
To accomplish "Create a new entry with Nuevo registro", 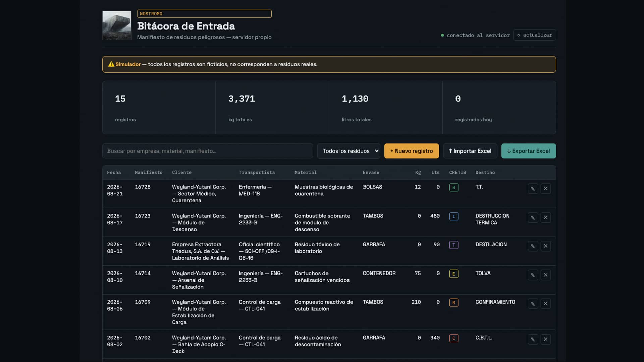I will tap(412, 151).
